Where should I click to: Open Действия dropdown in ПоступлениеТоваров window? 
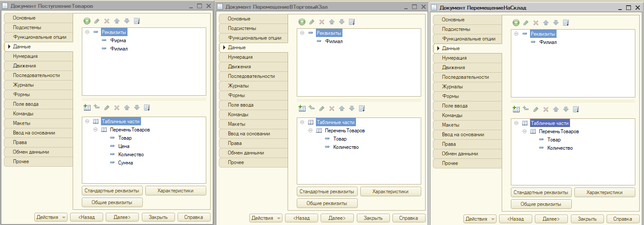pos(51,217)
